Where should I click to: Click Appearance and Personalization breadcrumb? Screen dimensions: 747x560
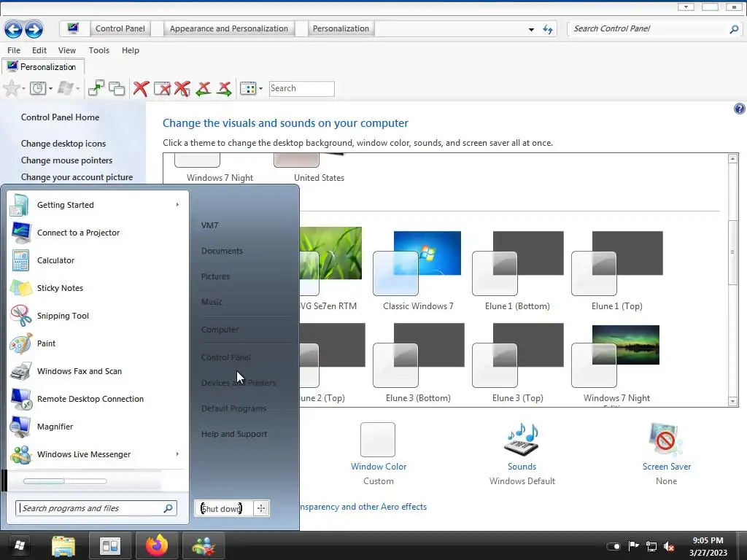point(228,28)
